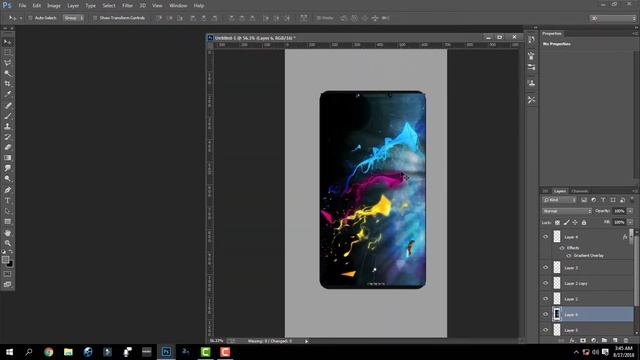The height and width of the screenshot is (360, 640).
Task: Select the Lasso tool
Action: [x=7, y=63]
